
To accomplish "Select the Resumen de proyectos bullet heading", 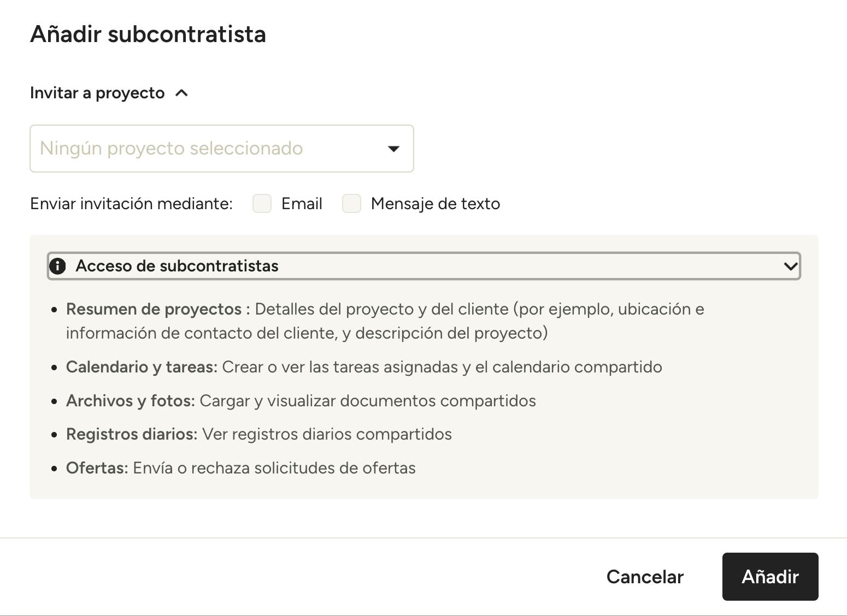I will tap(154, 309).
